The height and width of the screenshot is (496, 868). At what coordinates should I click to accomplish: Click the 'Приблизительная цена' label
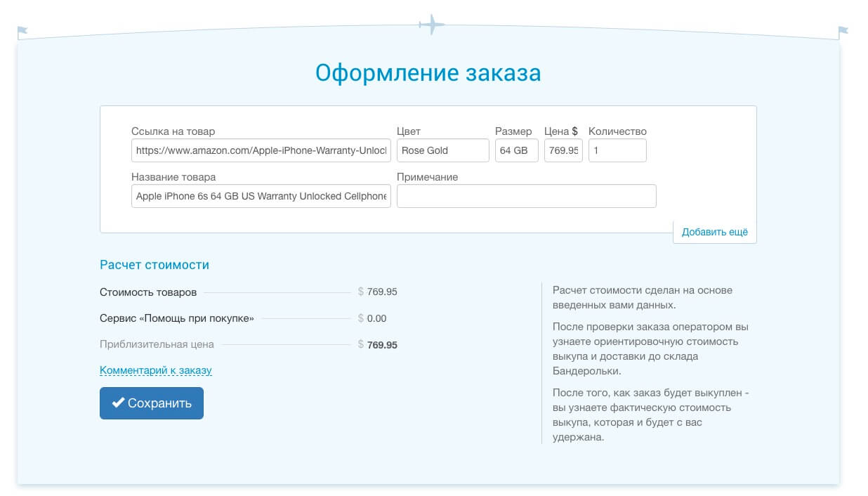tap(157, 344)
